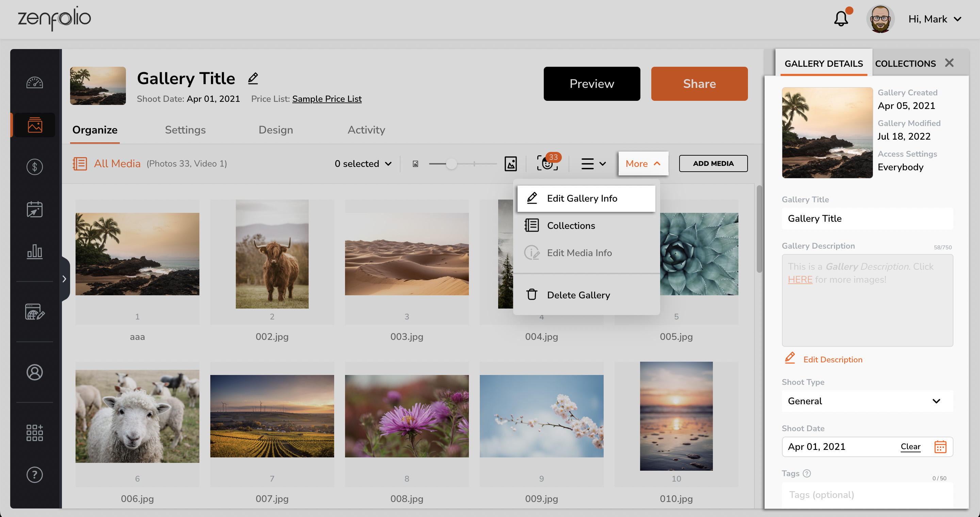This screenshot has width=980, height=517.
Task: Open the Selling/Pricing section in the sidebar
Action: click(35, 166)
